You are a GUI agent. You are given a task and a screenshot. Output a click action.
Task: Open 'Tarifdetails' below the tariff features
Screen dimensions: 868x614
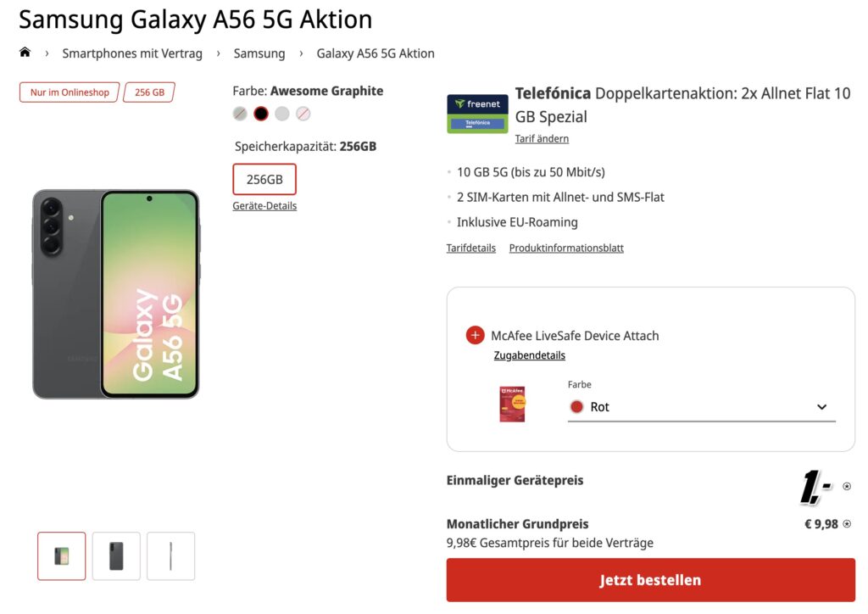470,248
